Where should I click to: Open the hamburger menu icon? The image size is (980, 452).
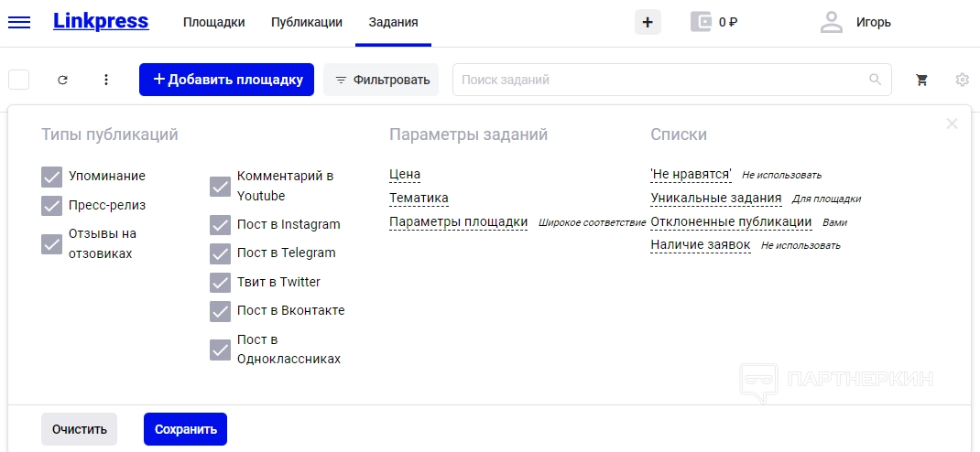point(18,23)
